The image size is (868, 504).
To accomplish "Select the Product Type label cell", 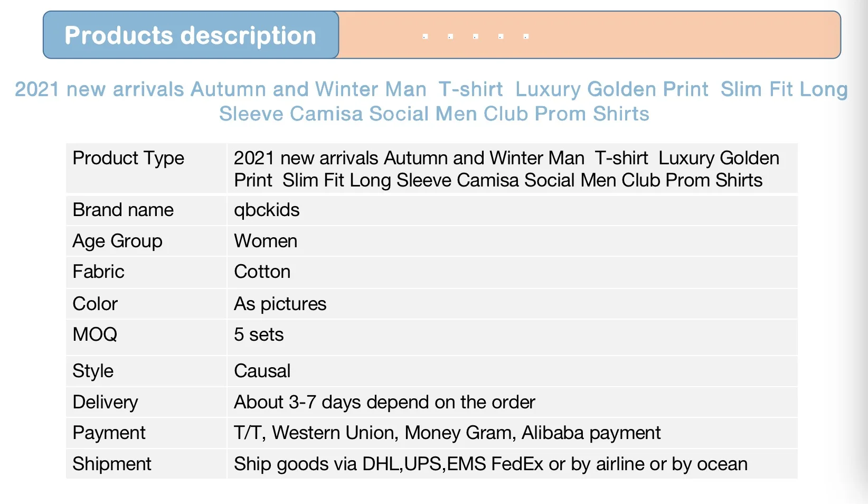I will click(x=128, y=158).
